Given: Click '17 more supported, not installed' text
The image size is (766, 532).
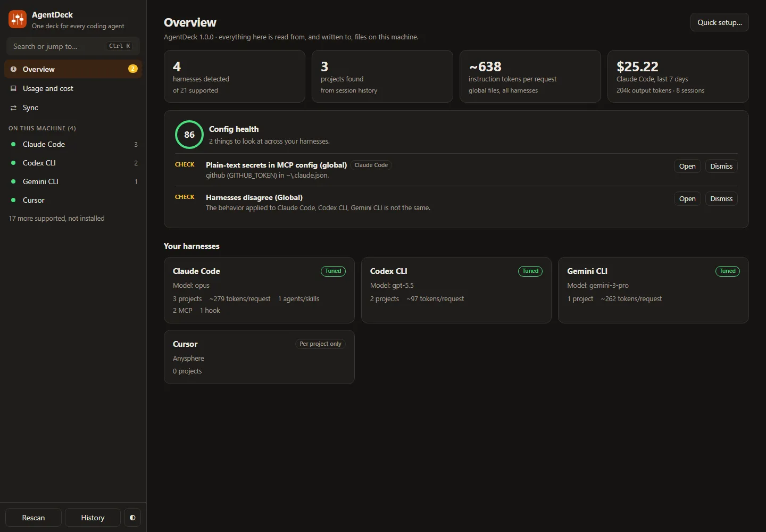Looking at the screenshot, I should click(x=57, y=219).
